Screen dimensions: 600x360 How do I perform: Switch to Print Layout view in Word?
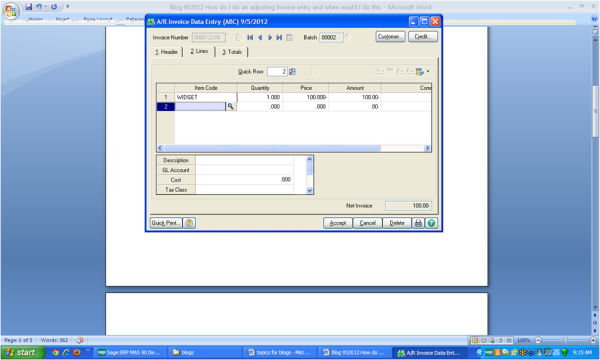pos(474,340)
